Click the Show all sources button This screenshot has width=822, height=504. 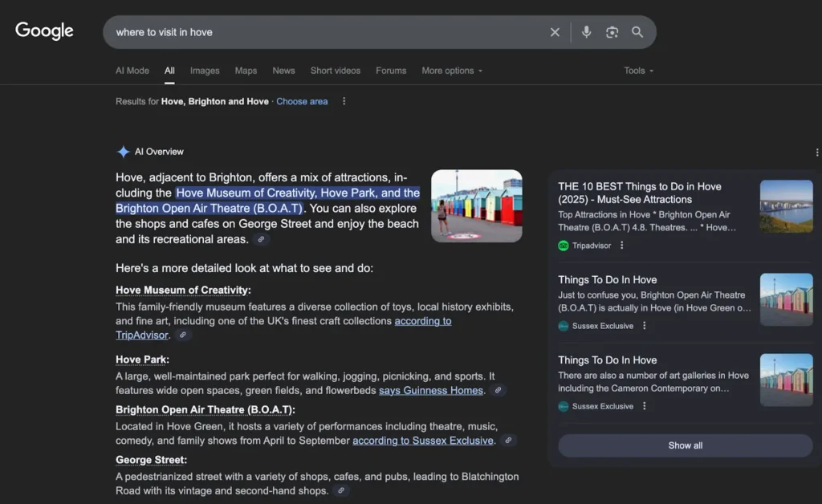pyautogui.click(x=686, y=445)
